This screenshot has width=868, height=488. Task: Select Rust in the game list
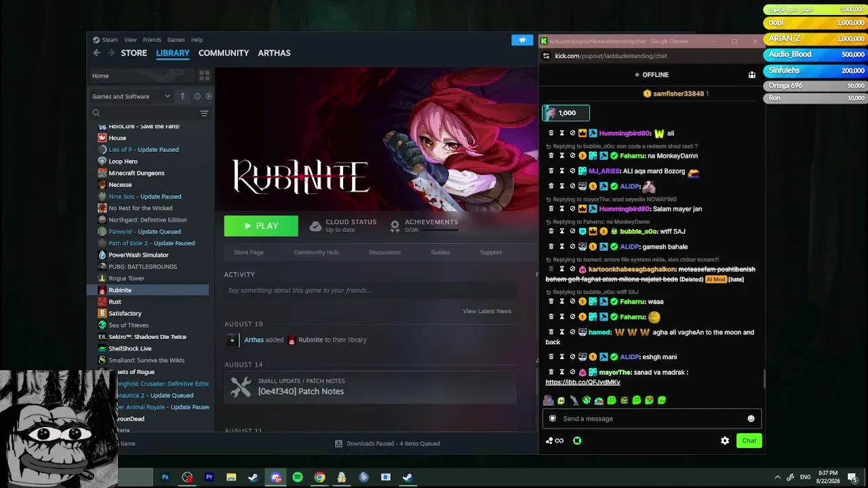(x=115, y=302)
